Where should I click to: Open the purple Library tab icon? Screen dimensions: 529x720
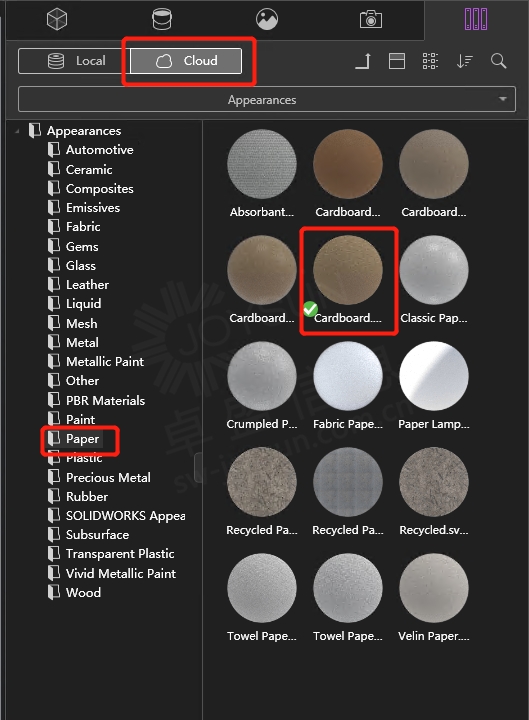476,19
